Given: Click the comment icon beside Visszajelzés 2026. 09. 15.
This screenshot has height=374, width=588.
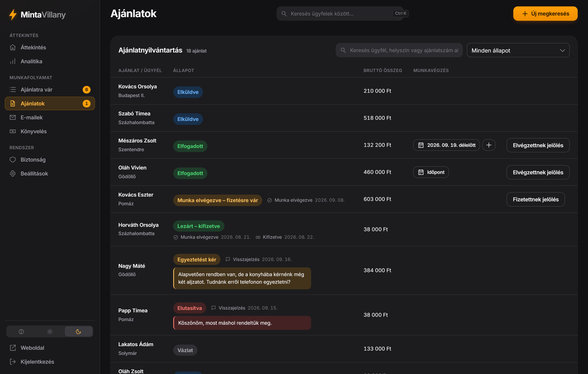Looking at the screenshot, I should pos(214,308).
